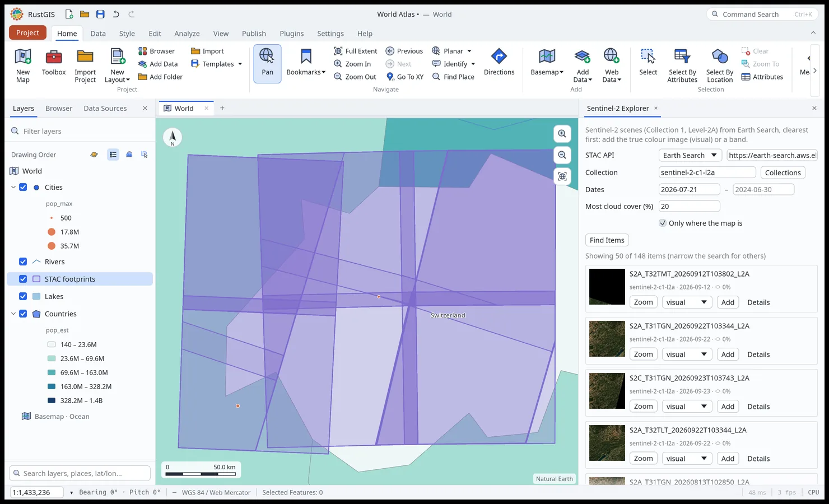Open the Analyze ribbon tab

[187, 34]
